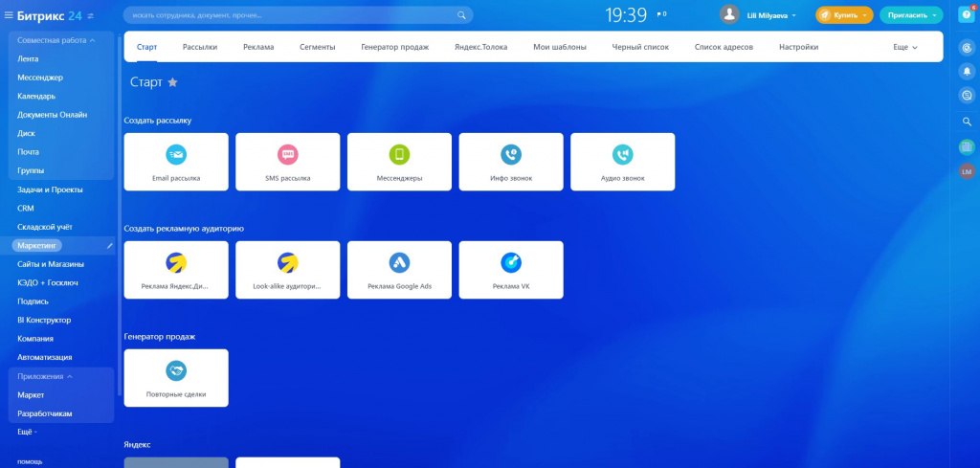Screen dimensions: 980x468
Task: Open CRM in the sidebar
Action: [26, 208]
